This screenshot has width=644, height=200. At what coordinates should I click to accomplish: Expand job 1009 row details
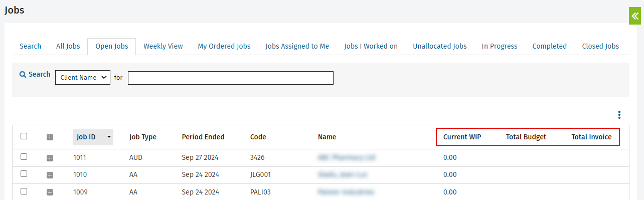50,192
